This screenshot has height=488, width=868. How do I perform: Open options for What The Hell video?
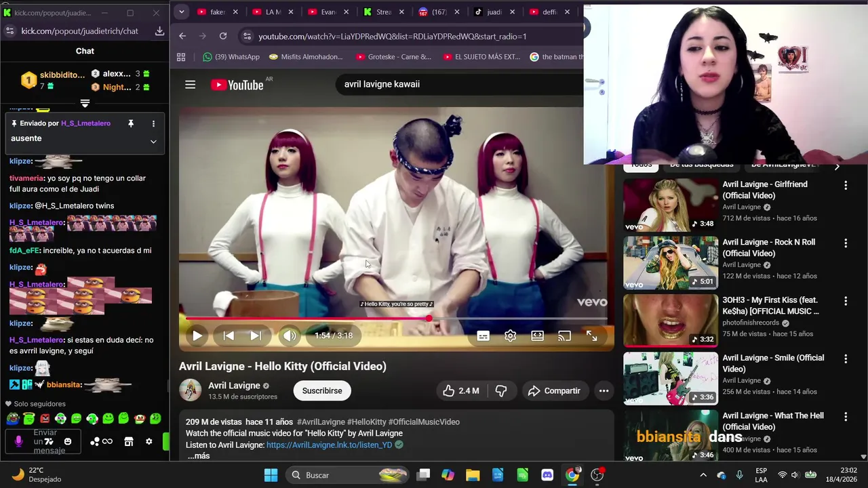point(845,416)
